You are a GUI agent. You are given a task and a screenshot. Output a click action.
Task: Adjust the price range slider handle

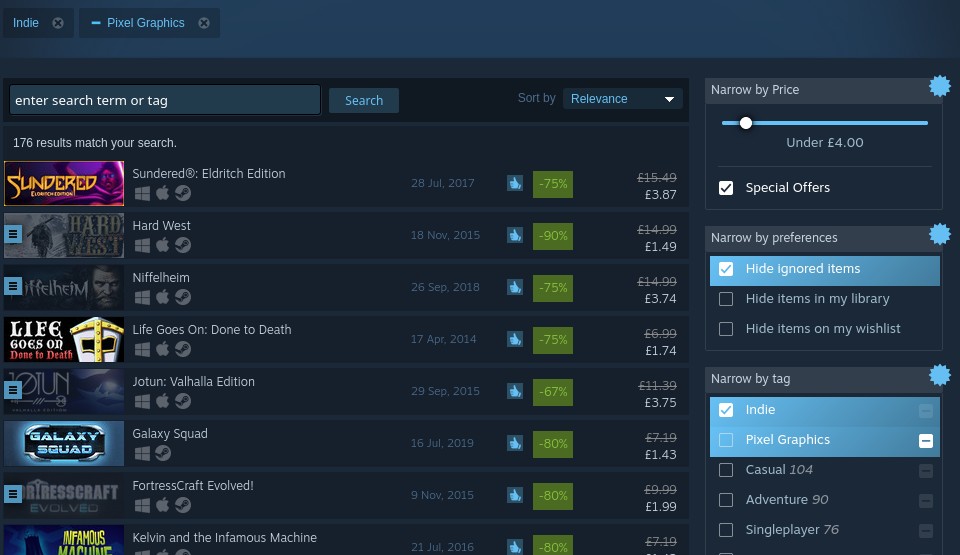click(x=745, y=123)
